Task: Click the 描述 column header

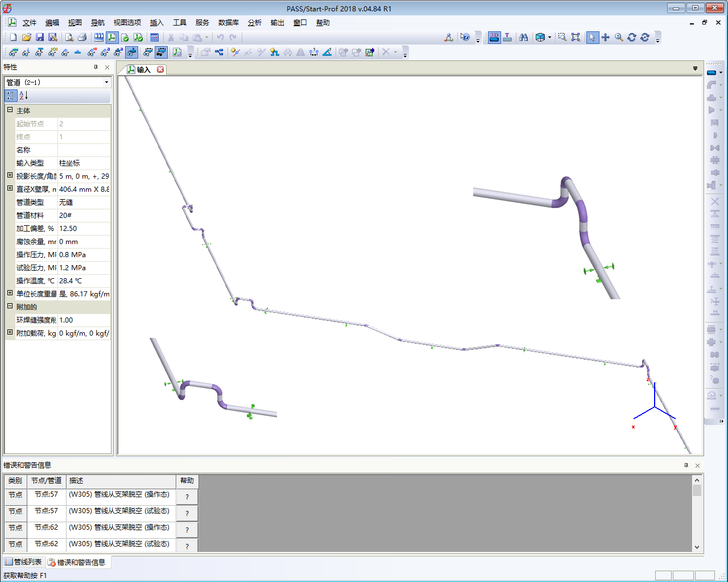Action: coord(121,481)
